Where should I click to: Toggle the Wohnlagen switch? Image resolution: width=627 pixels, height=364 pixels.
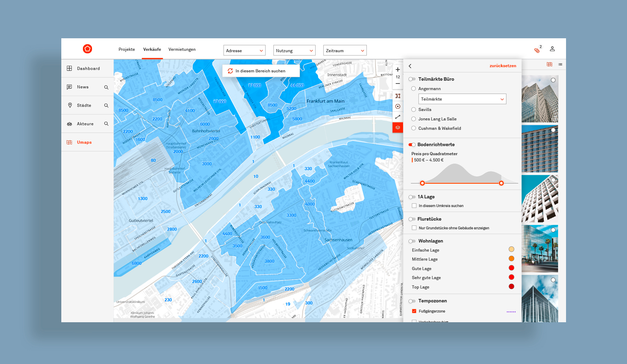coord(412,241)
